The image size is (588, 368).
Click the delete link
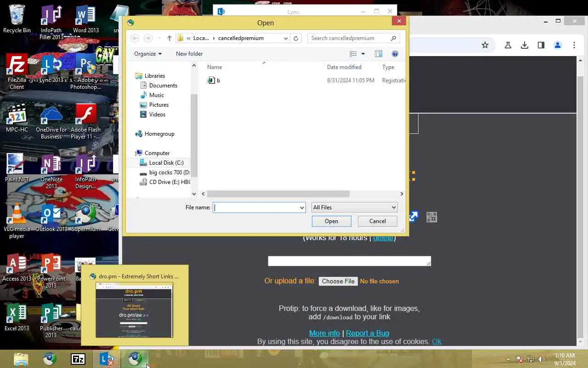(x=383, y=238)
